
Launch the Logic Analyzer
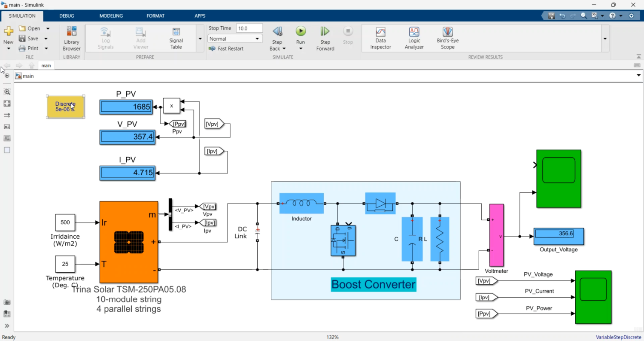pos(414,38)
